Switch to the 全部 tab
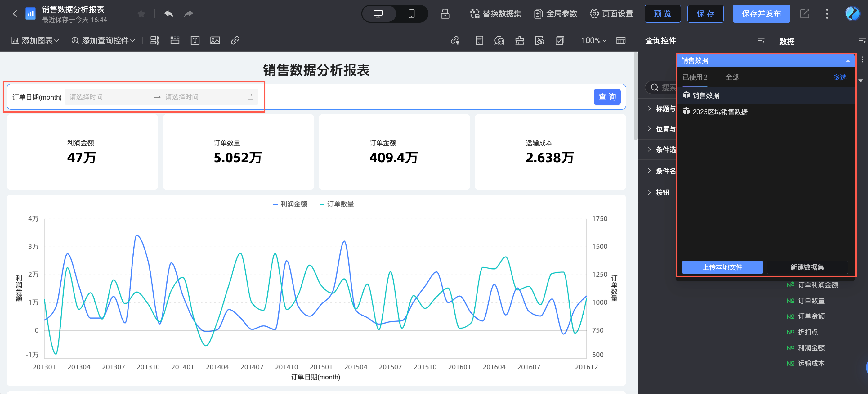868x394 pixels. (x=732, y=78)
